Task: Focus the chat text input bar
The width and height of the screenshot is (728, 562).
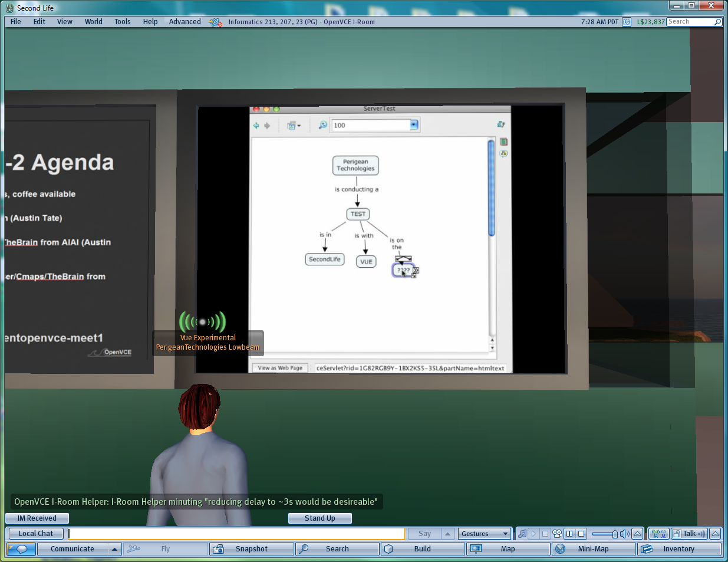Action: pos(236,534)
